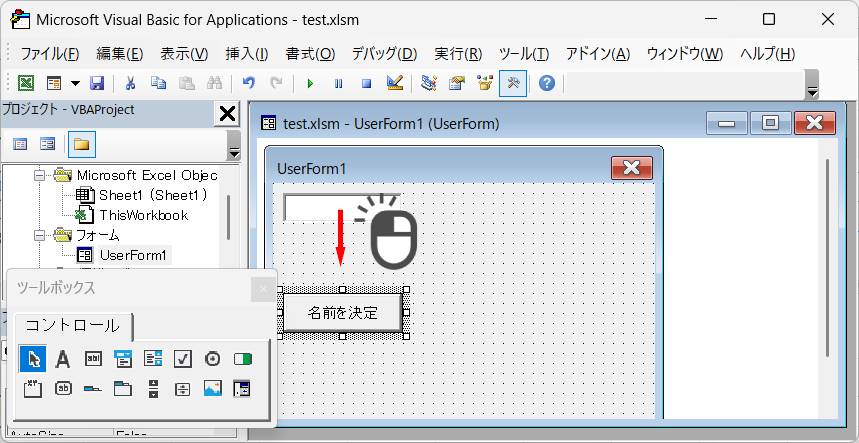Open the 書式(O) menu
This screenshot has height=443, width=859.
pos(310,54)
